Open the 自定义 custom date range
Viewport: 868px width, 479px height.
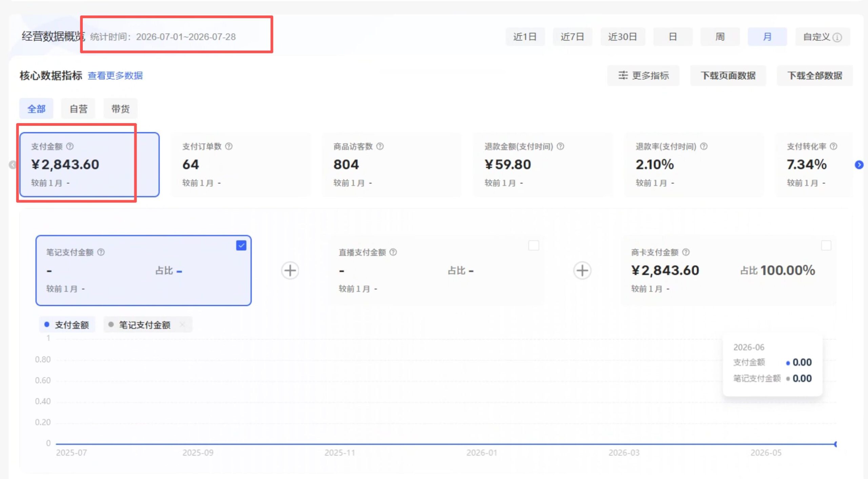tap(823, 37)
